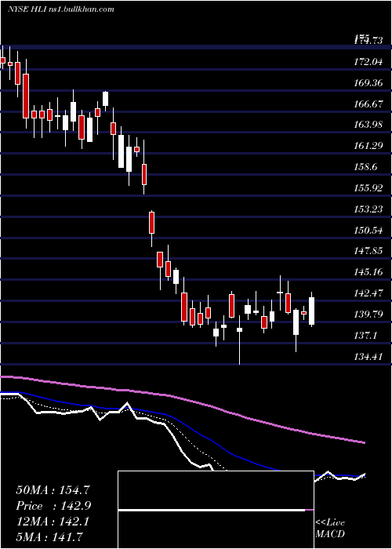
Task: Click the 5MA : 141.7 readout
Action: coord(49,536)
